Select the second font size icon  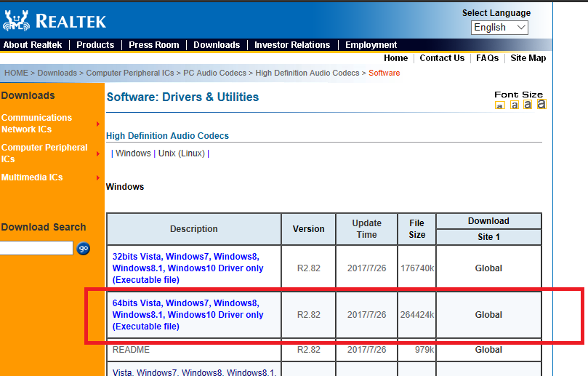[515, 105]
